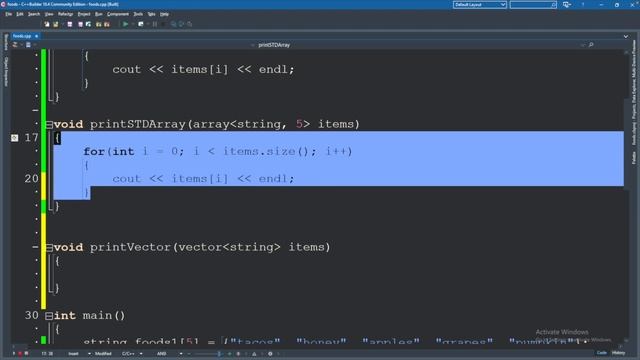This screenshot has width=640, height=360.
Task: Click the line 17 gutter marker icon
Action: click(x=14, y=138)
